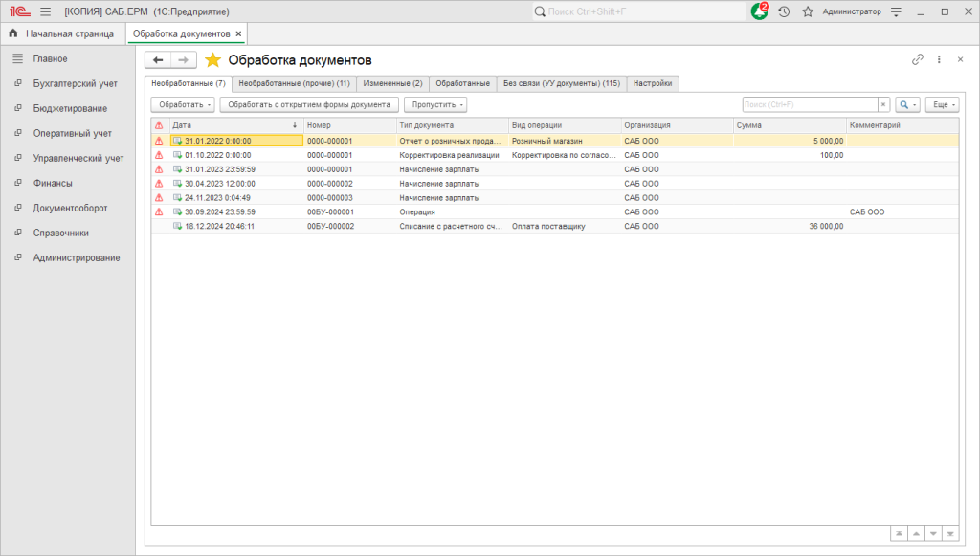
Task: Select the document number 0000-000002 cell
Action: (350, 184)
